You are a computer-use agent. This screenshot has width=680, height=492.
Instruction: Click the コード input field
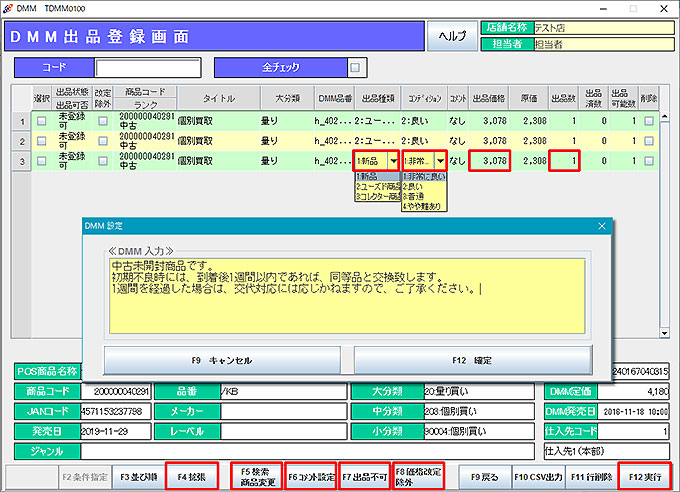tap(147, 68)
